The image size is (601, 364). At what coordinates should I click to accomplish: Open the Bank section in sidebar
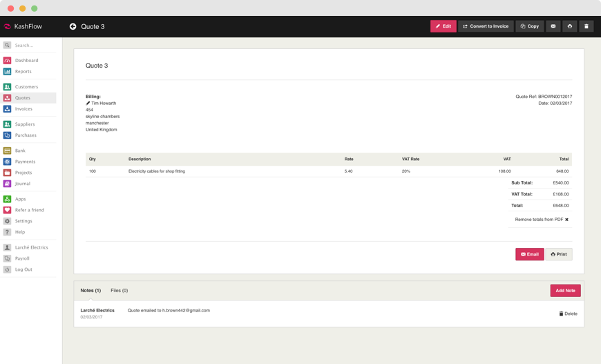pos(20,151)
